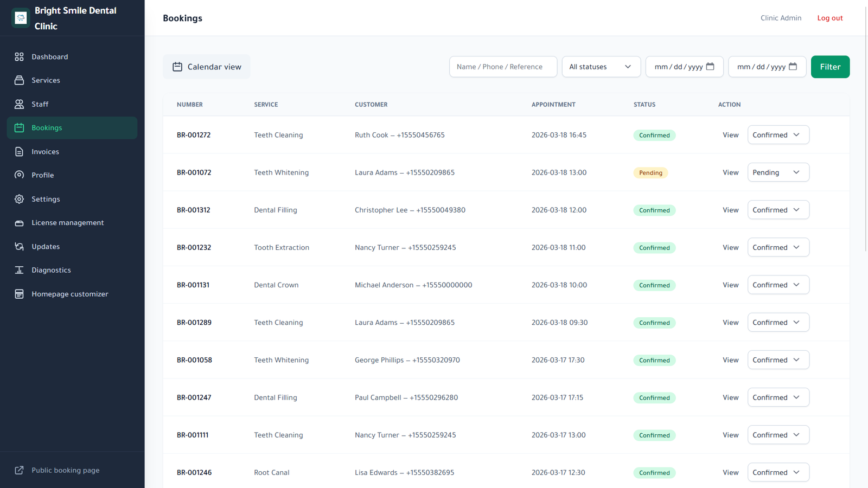868x488 pixels.
Task: Click the green Filter button
Action: coord(830,67)
